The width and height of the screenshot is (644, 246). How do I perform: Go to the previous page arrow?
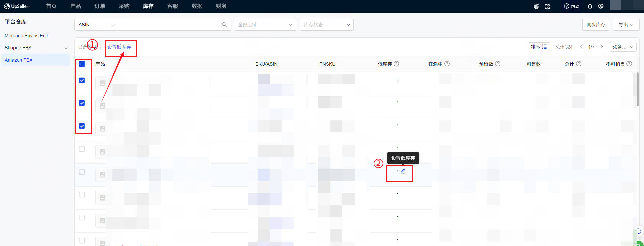pyautogui.click(x=581, y=47)
